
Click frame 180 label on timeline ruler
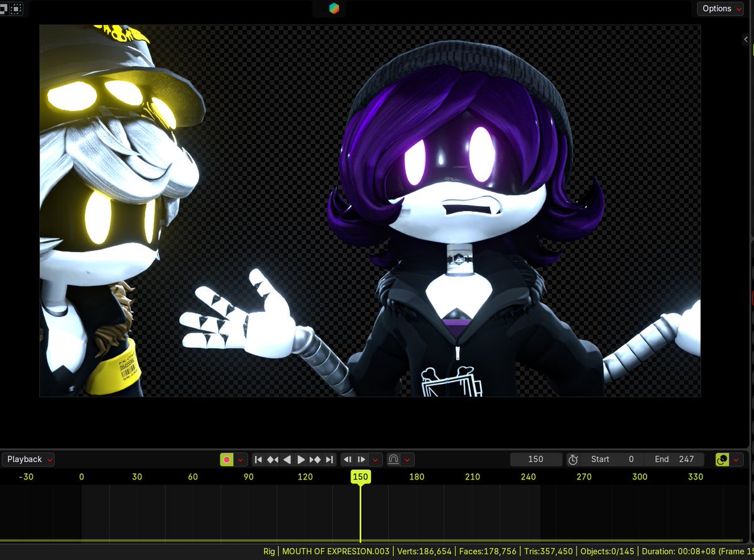pos(417,477)
